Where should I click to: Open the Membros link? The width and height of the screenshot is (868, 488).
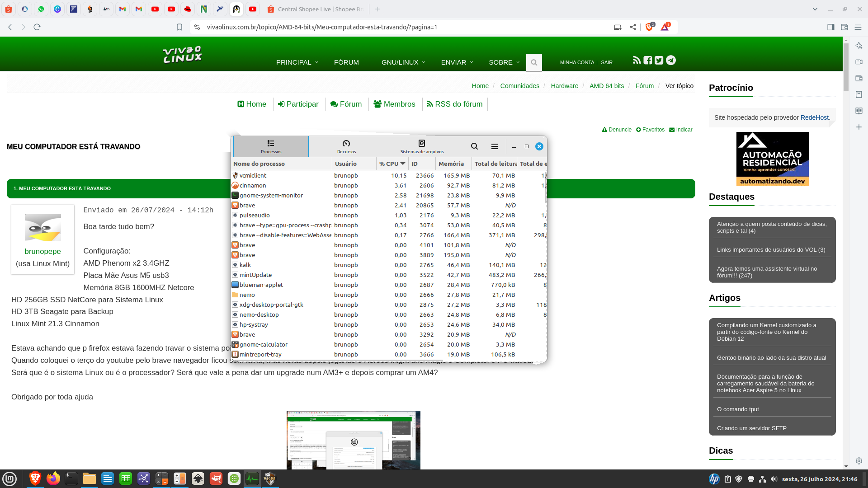click(394, 104)
